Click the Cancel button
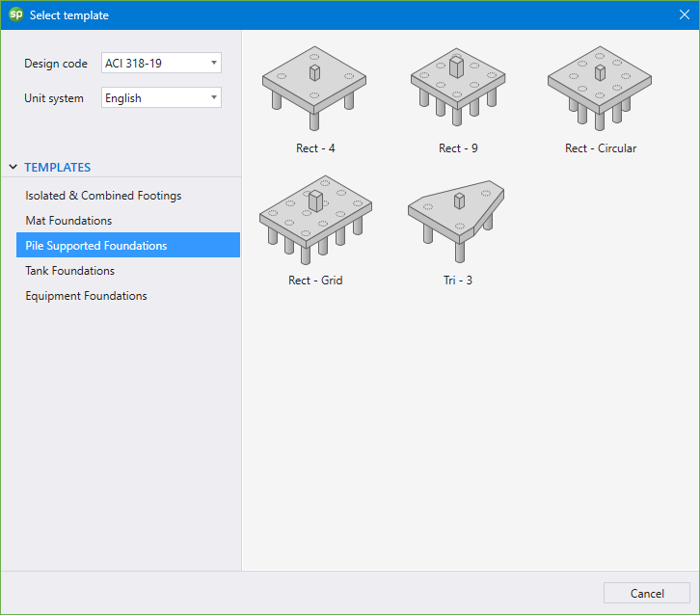This screenshot has height=615, width=700. 646,593
